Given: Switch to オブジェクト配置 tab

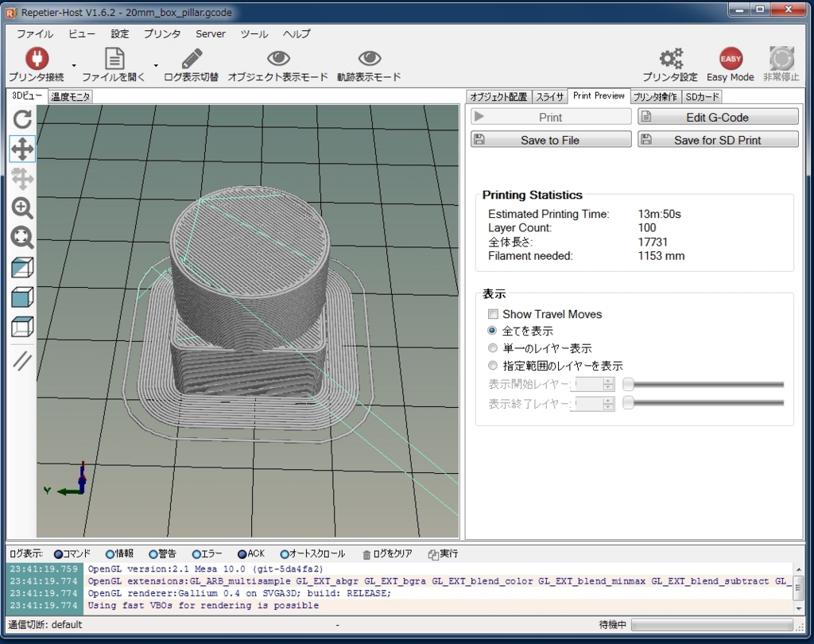Looking at the screenshot, I should [498, 97].
